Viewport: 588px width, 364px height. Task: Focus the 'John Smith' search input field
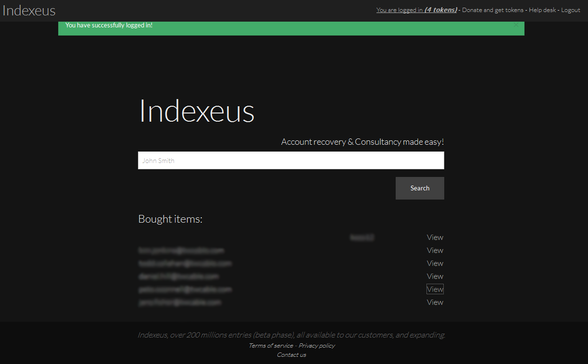pyautogui.click(x=290, y=161)
